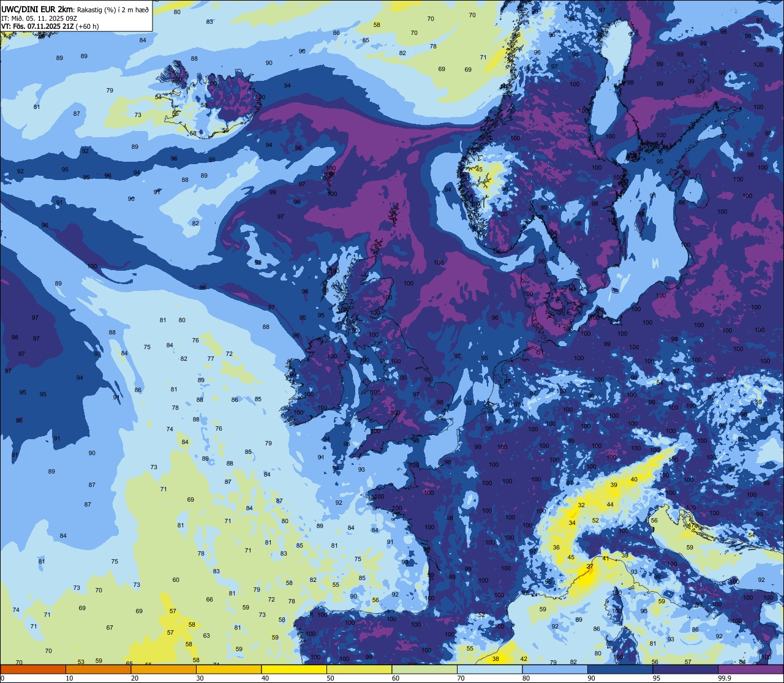Click the title text UWC/DINI EUR 2km
The height and width of the screenshot is (683, 784).
point(37,9)
